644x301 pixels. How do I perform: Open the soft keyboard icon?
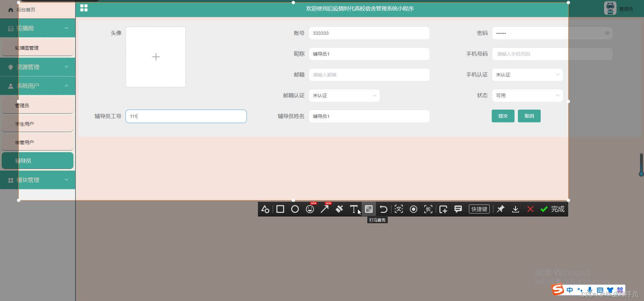600,290
